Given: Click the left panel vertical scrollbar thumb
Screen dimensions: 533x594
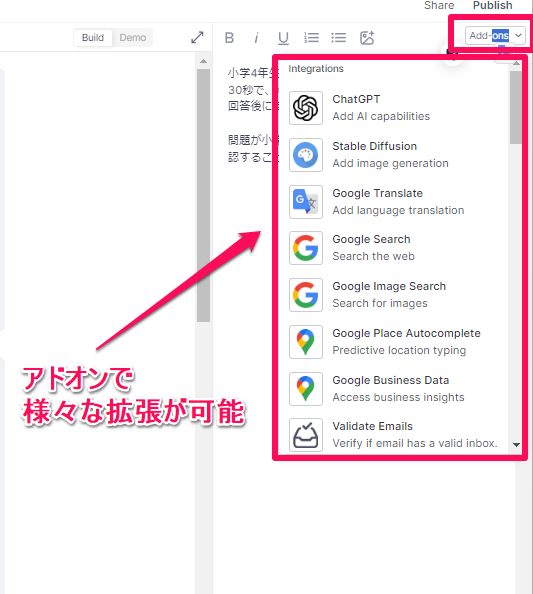Looking at the screenshot, I should tap(203, 195).
